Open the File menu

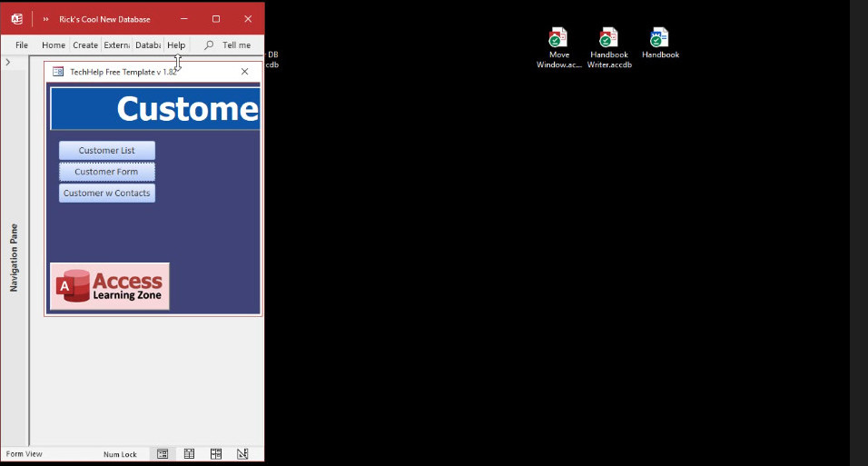(22, 45)
